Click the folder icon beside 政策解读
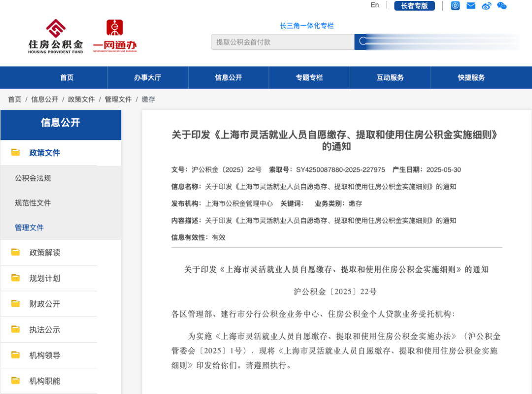The width and height of the screenshot is (532, 394). 15,252
